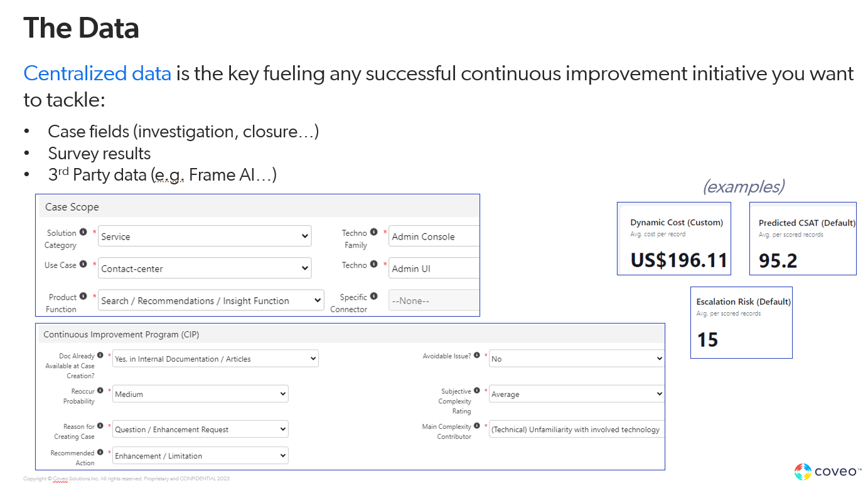The width and height of the screenshot is (868, 486).
Task: Click info icon beside Use Case label
Action: 83,265
